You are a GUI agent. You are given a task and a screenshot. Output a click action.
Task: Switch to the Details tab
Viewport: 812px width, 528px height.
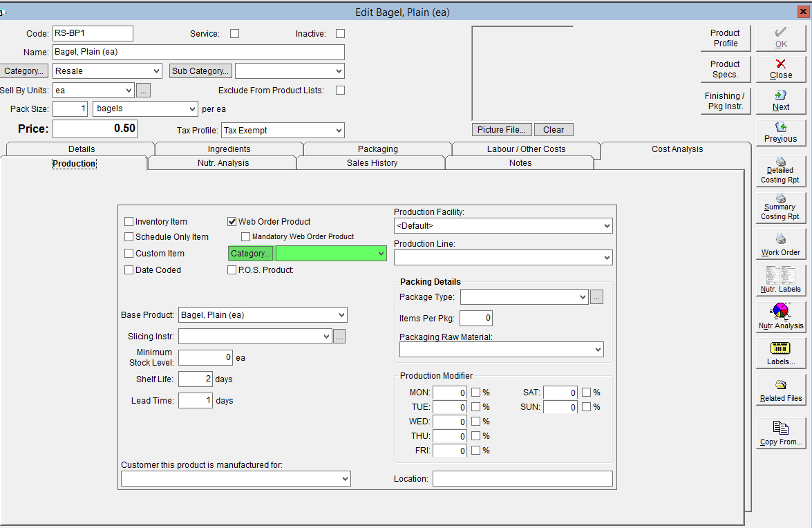point(82,149)
